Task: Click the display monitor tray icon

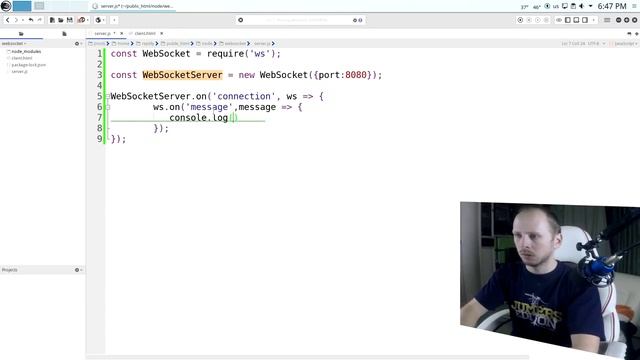Action: pyautogui.click(x=565, y=6)
